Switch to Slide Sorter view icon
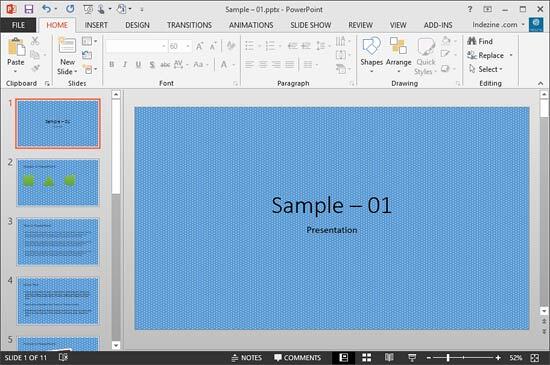The width and height of the screenshot is (550, 365). [367, 358]
